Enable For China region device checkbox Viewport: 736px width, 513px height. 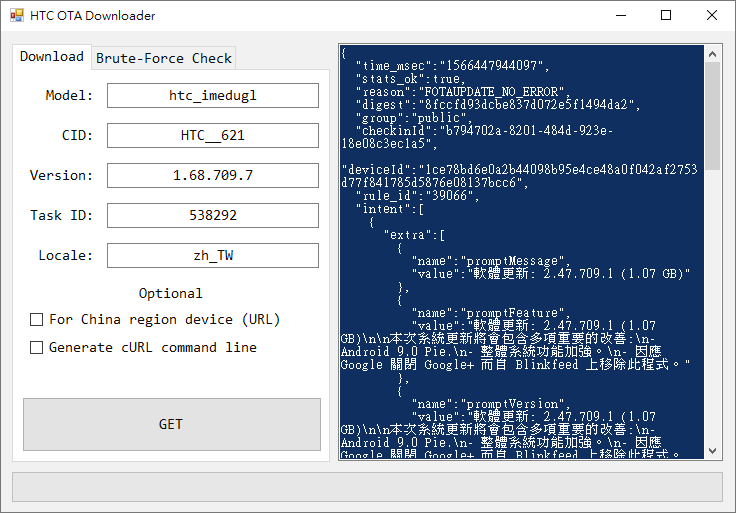(36, 320)
